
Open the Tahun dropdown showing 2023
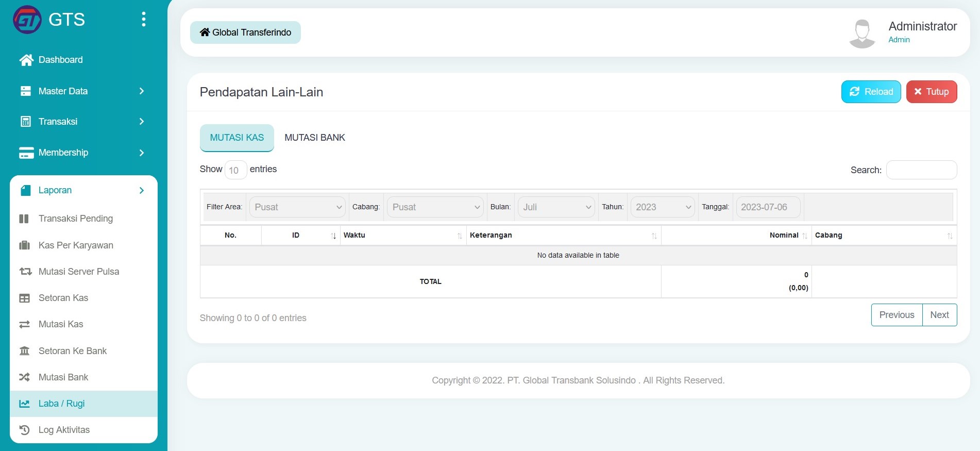(663, 207)
